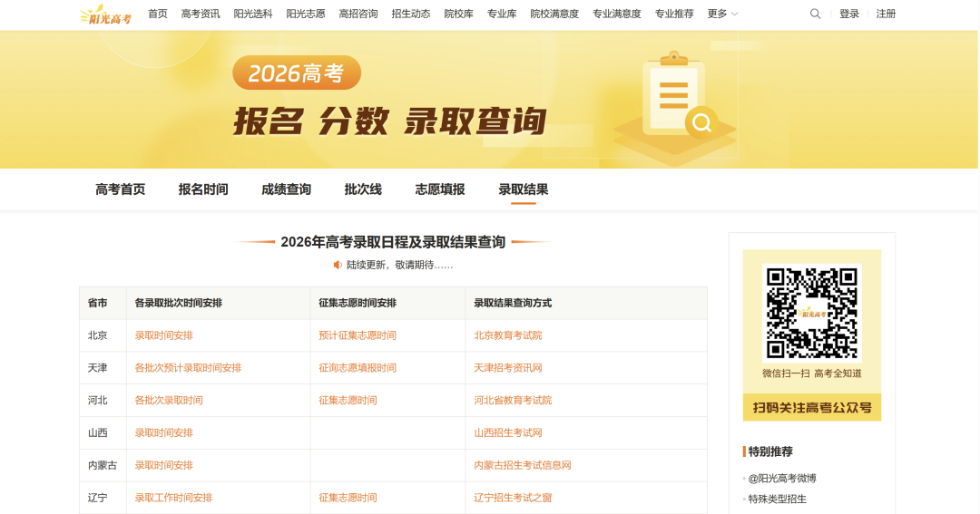
Task: Switch to 成绩查询 tab
Action: [286, 189]
